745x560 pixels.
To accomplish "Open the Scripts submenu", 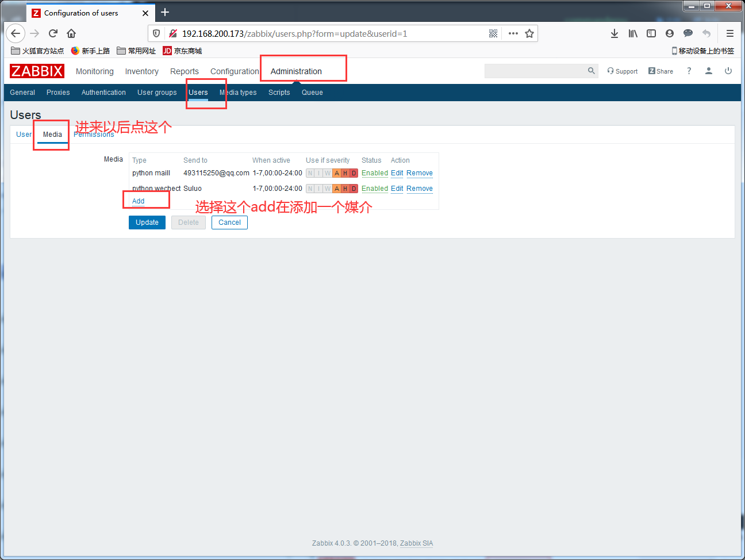I will click(279, 93).
